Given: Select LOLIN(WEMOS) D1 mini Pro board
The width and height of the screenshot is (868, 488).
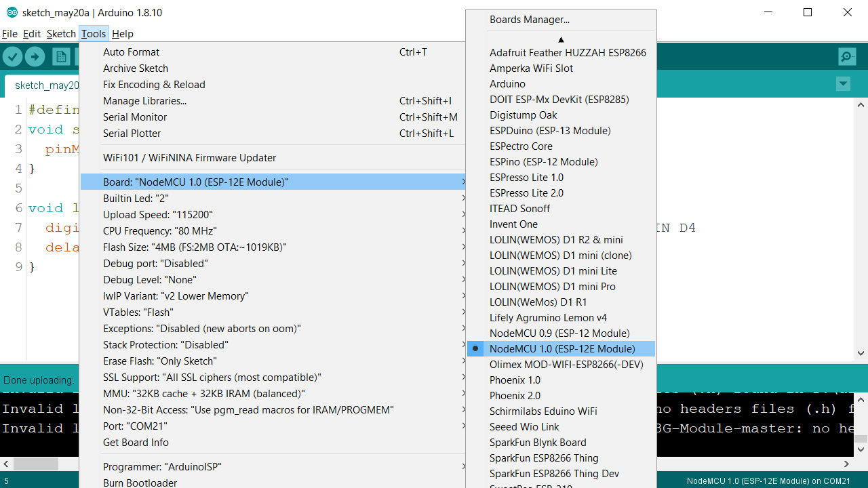Looking at the screenshot, I should coord(561,287).
